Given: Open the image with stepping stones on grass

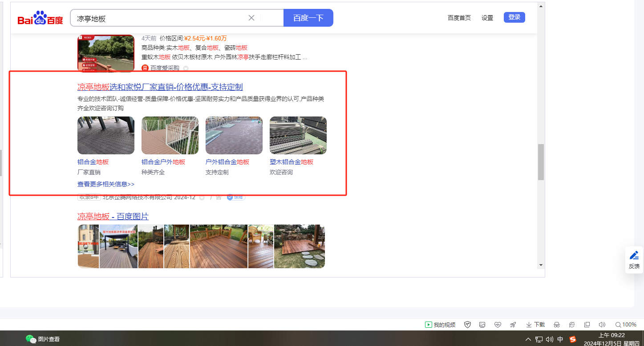Looking at the screenshot, I should (x=300, y=246).
